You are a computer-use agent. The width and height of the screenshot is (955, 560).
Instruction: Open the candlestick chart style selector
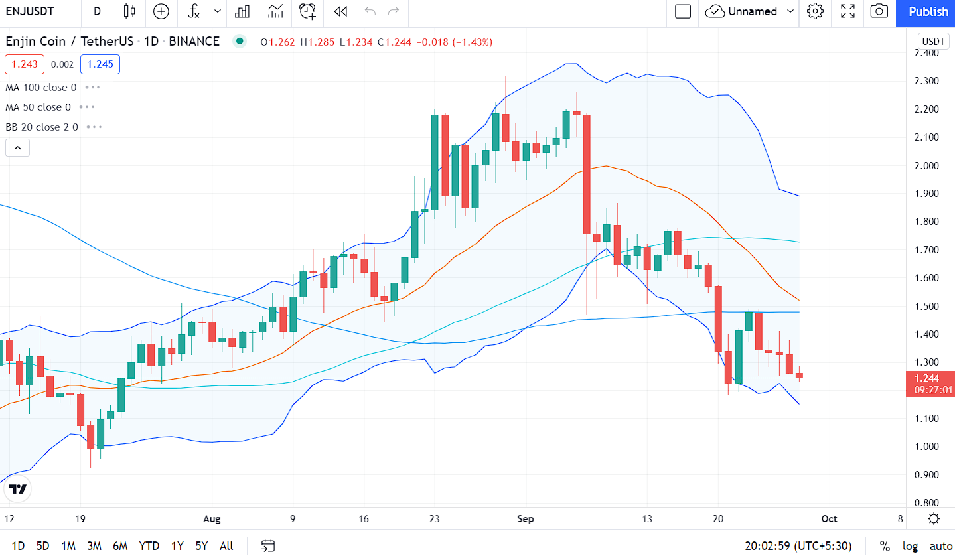[x=129, y=11]
